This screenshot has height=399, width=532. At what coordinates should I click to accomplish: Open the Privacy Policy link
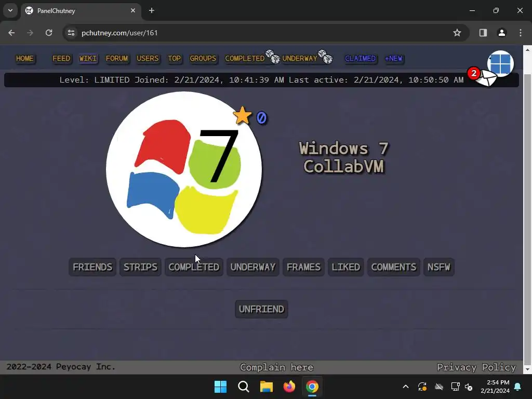[476, 367]
